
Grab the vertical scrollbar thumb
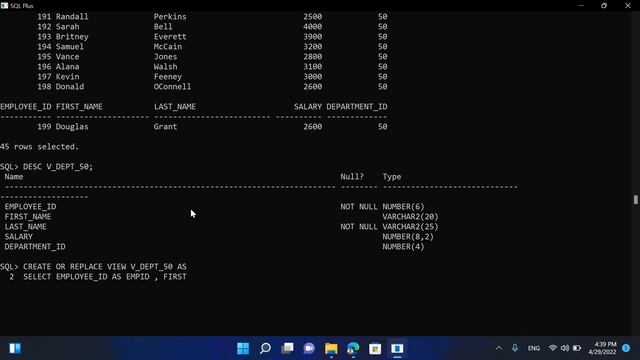(636, 200)
